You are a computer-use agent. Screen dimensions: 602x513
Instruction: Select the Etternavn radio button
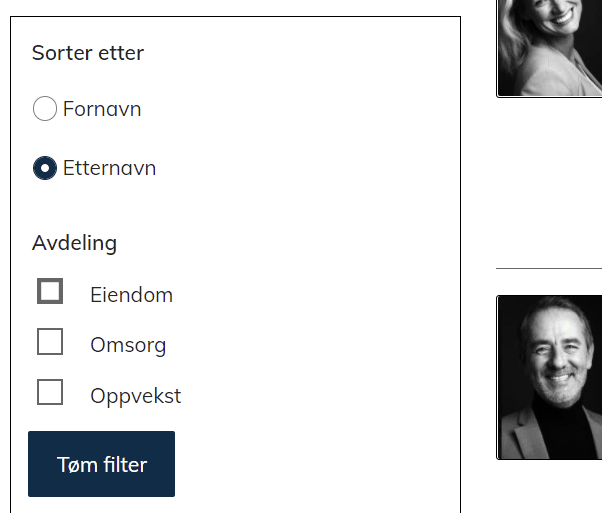point(45,168)
